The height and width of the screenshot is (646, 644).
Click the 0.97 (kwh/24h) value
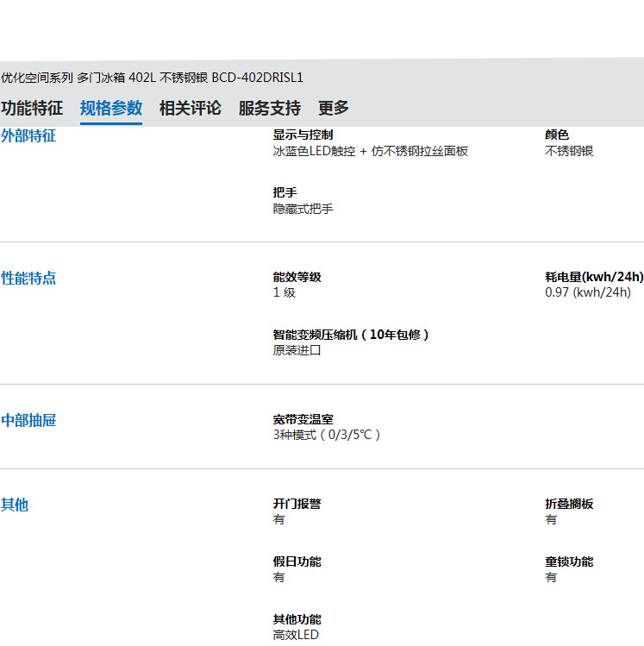coord(588,292)
